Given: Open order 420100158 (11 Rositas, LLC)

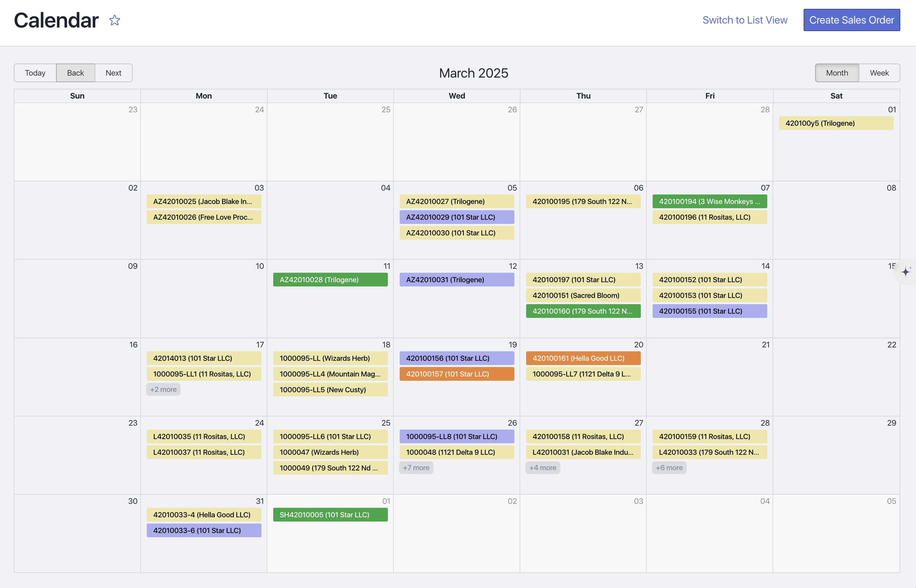Looking at the screenshot, I should tap(583, 436).
